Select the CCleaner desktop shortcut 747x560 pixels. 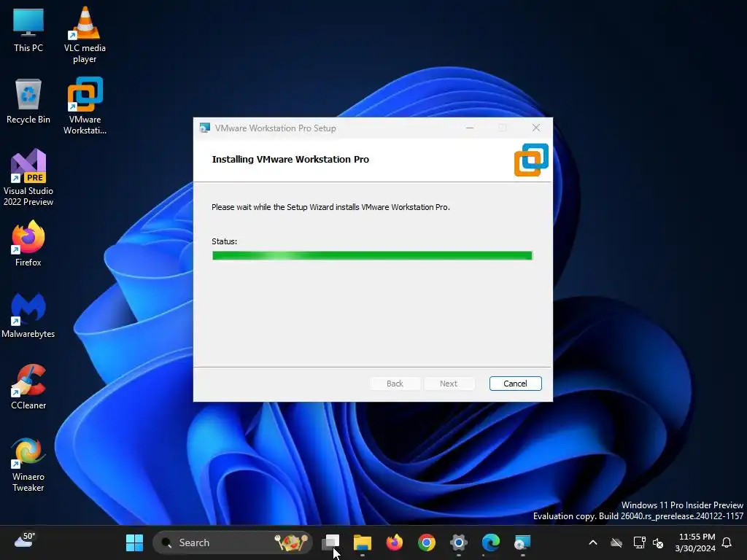tap(28, 386)
